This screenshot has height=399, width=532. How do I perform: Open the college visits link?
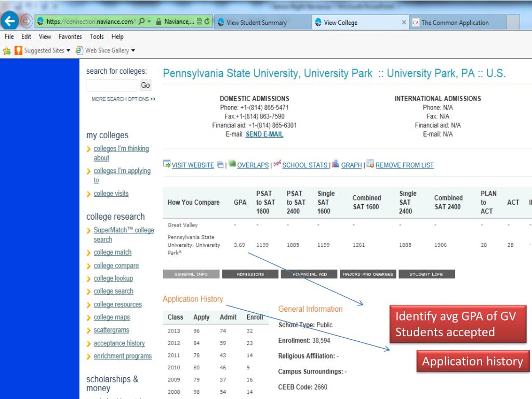pyautogui.click(x=111, y=193)
